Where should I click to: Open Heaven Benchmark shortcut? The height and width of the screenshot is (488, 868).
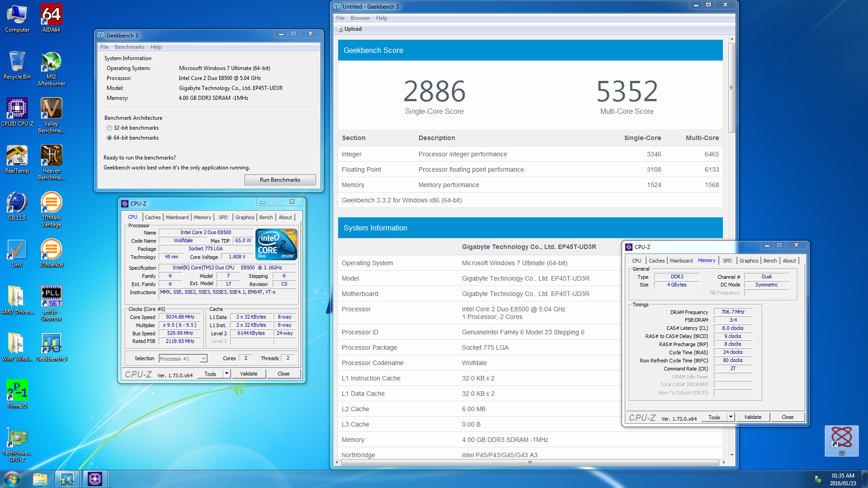pos(51,163)
